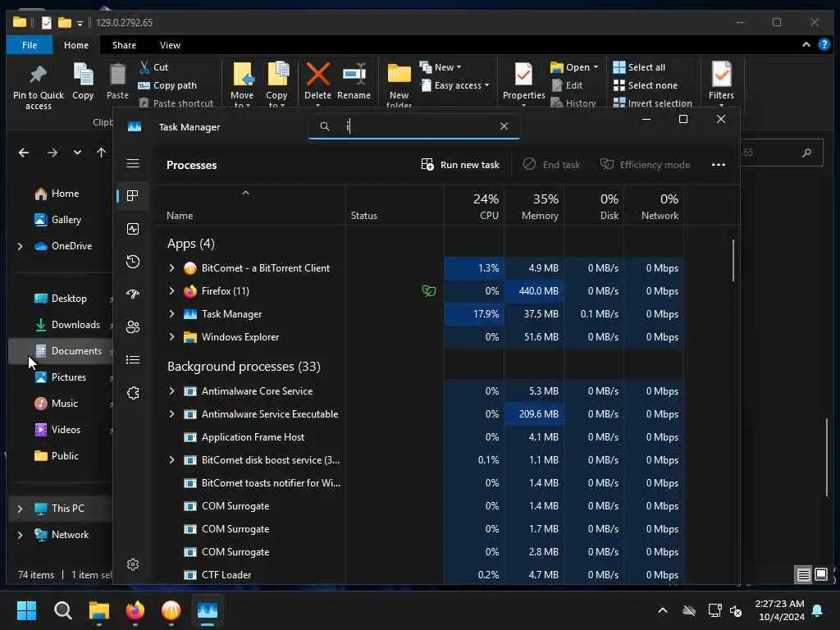
Task: Sort processes by Name column header
Action: (251, 206)
